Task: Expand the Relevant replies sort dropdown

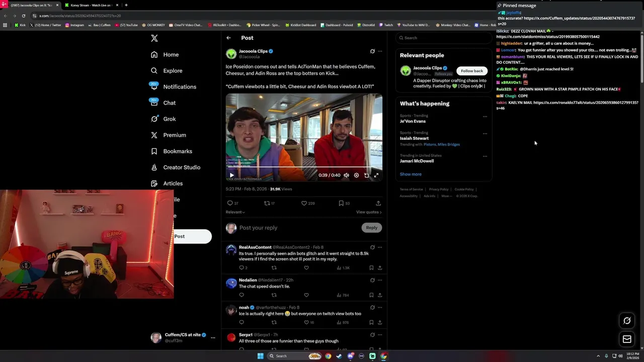Action: click(x=235, y=212)
